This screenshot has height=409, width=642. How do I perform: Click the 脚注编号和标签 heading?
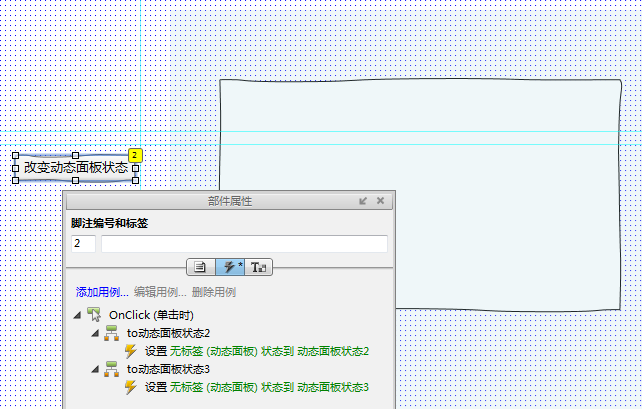(x=109, y=224)
